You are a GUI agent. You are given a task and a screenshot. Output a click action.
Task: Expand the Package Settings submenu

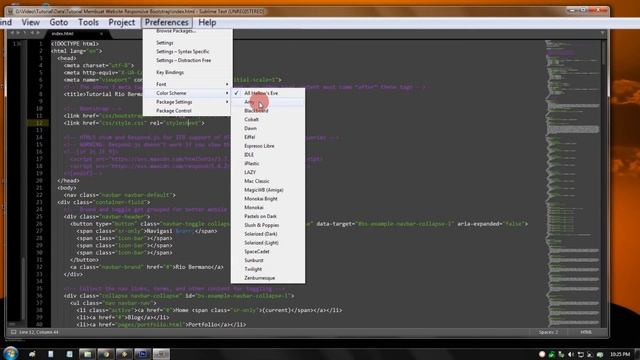[188, 102]
